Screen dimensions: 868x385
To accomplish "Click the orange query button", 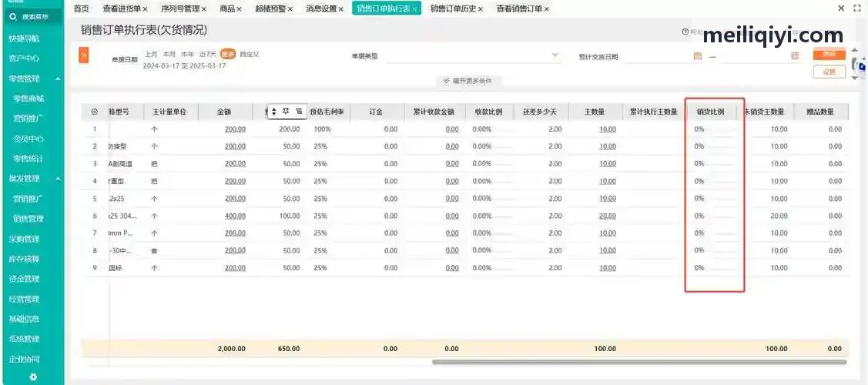I will pyautogui.click(x=829, y=54).
